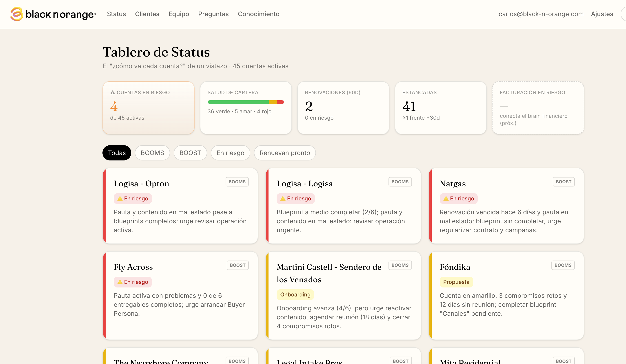Show only En riesgo accounts
Viewport: 626px width, 364px height.
pyautogui.click(x=230, y=153)
